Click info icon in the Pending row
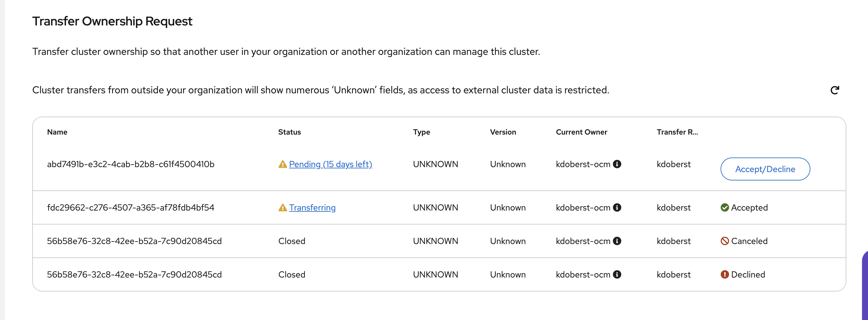 pyautogui.click(x=617, y=164)
